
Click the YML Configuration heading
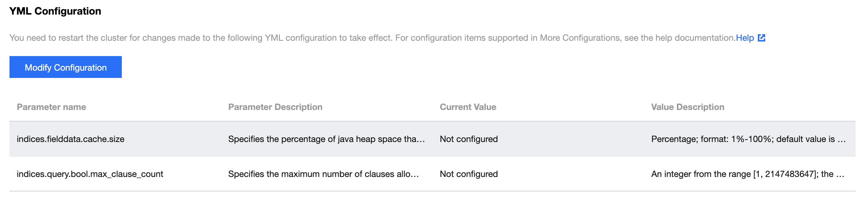55,11
